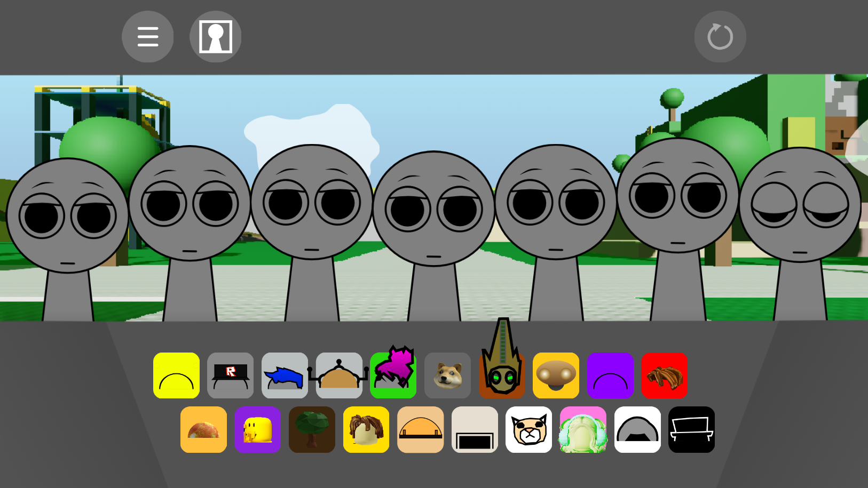This screenshot has width=868, height=488.
Task: Select the yellow noob head icon
Action: pyautogui.click(x=258, y=430)
